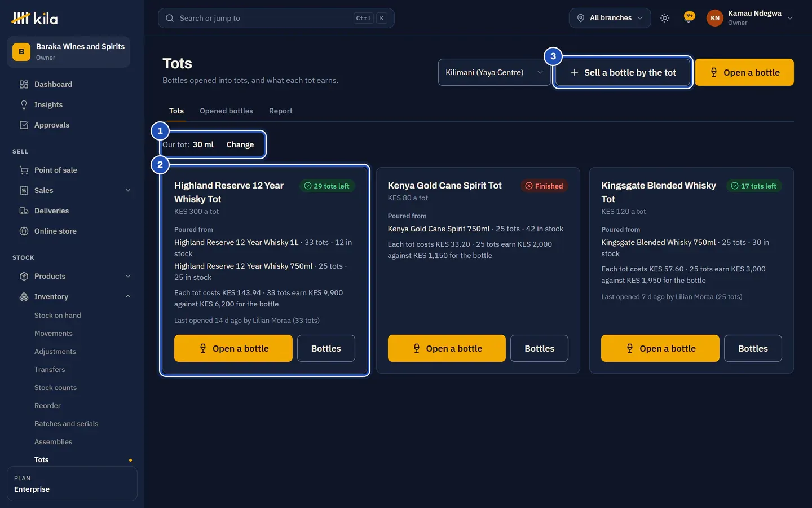The width and height of the screenshot is (812, 508).
Task: Click the Inventory cubes icon
Action: pyautogui.click(x=24, y=296)
